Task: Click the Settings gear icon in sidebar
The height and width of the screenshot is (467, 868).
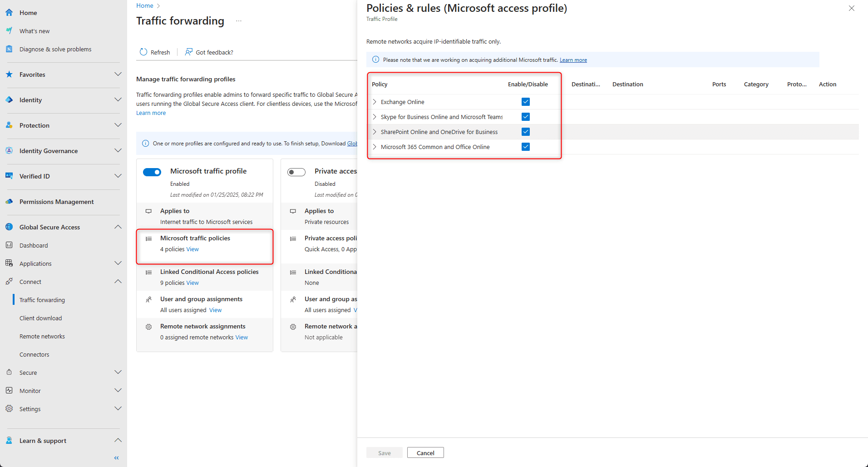Action: 9,408
